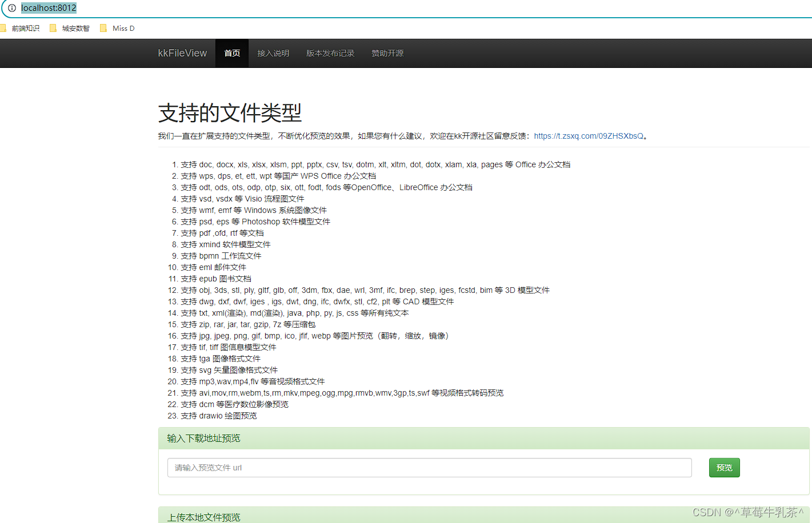812x523 pixels.
Task: Click the pdf, ofd, rtf list line
Action: (222, 233)
